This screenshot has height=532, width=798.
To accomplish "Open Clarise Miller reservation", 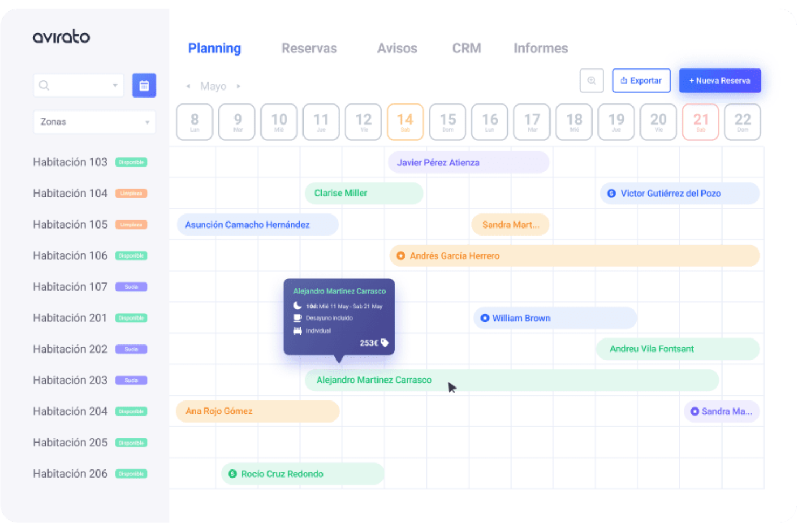I will (x=364, y=193).
